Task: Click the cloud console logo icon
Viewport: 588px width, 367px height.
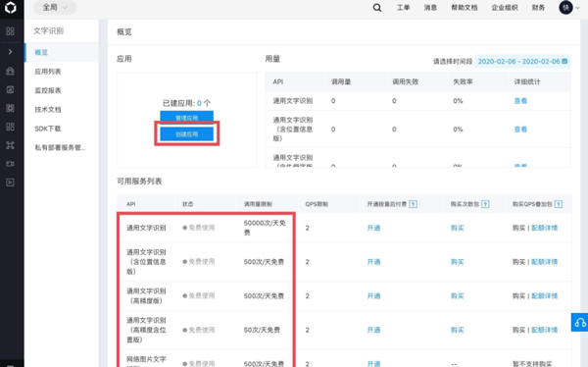Action: (x=11, y=8)
